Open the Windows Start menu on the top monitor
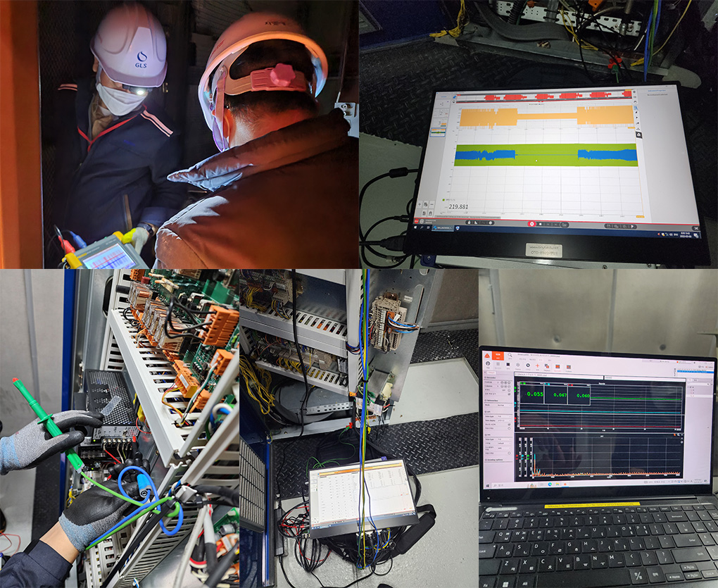The image size is (718, 588). (415, 227)
